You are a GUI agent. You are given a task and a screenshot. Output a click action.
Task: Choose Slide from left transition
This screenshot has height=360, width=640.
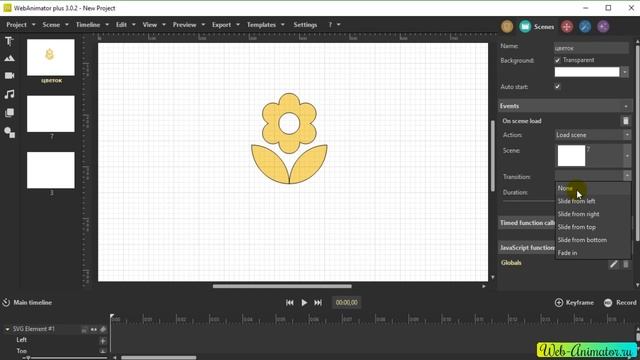click(x=593, y=201)
